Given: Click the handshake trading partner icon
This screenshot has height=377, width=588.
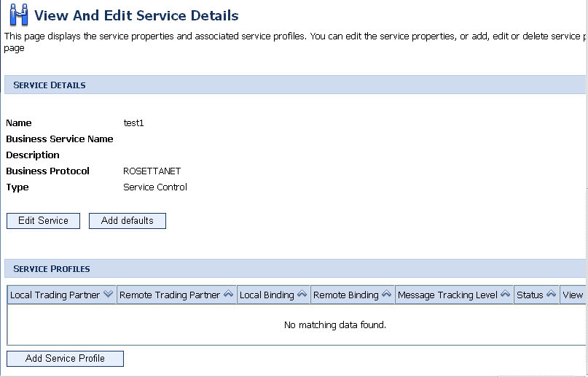Looking at the screenshot, I should click(19, 15).
